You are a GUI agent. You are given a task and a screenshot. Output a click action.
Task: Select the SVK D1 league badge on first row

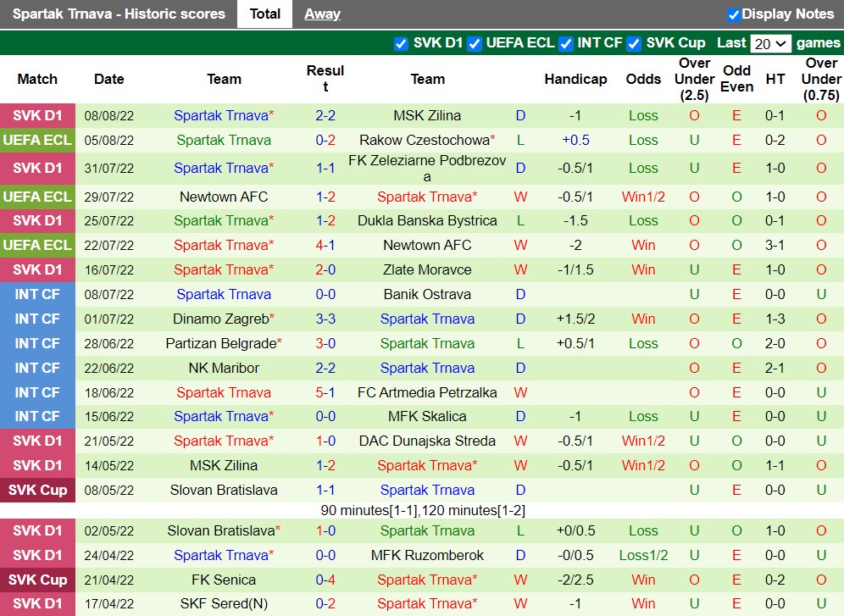[x=37, y=115]
